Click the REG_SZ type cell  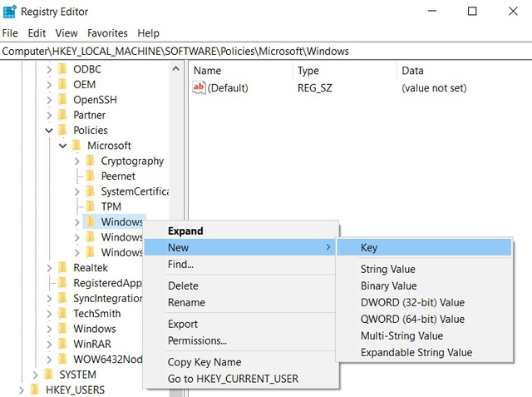pos(314,88)
